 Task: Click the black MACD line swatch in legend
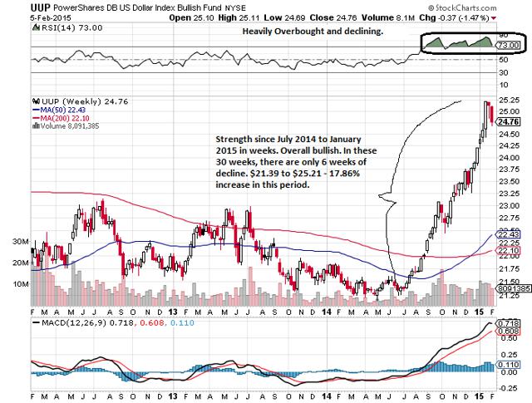click(x=36, y=322)
